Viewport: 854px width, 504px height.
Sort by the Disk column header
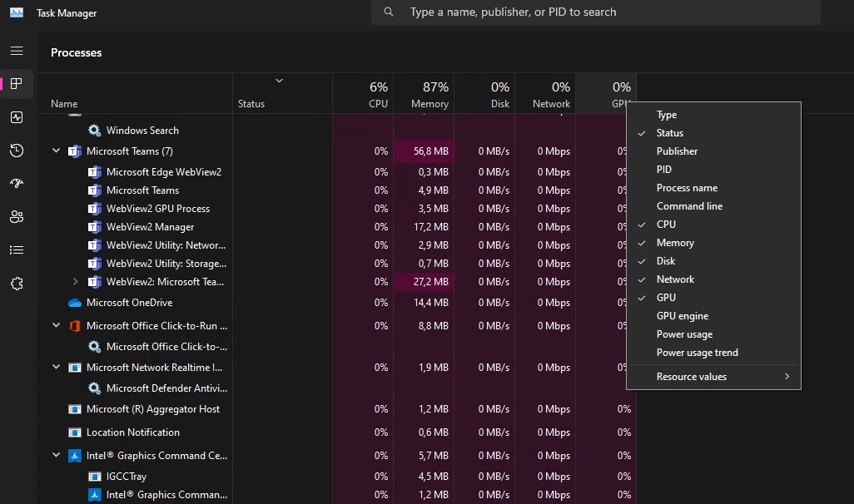484,94
